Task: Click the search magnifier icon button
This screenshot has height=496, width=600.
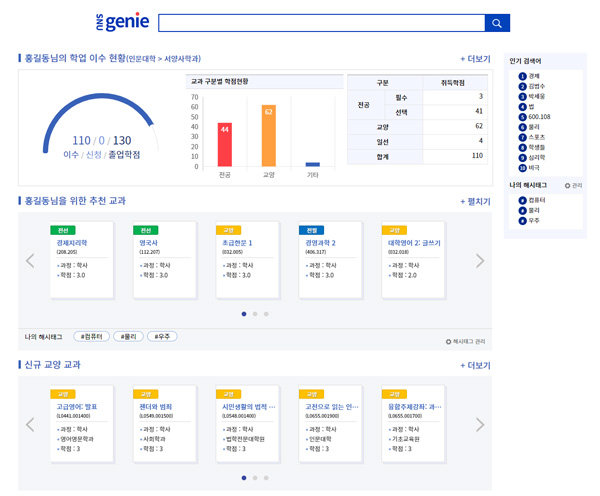Action: pyautogui.click(x=497, y=23)
